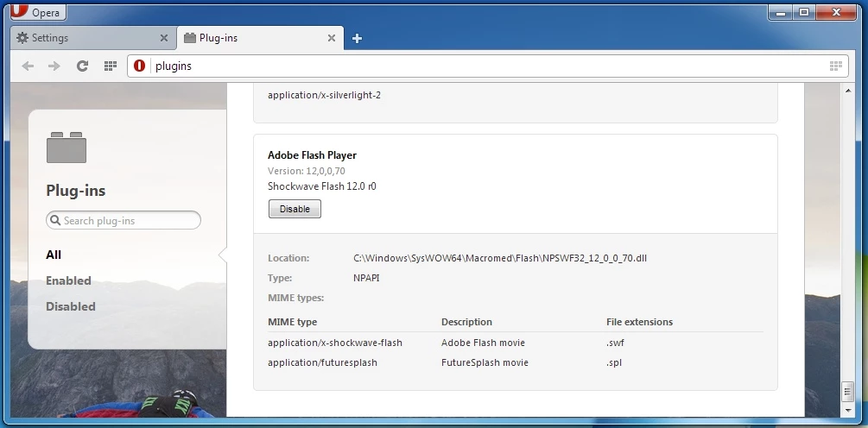Click Adobe Flash movie description cell
The width and height of the screenshot is (868, 428).
pos(484,343)
